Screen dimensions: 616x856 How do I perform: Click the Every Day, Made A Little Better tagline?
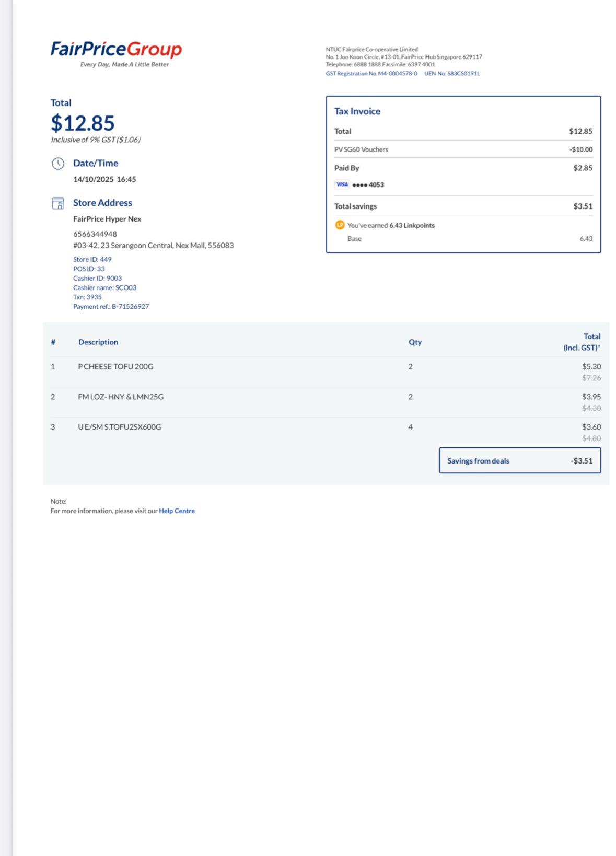click(124, 65)
